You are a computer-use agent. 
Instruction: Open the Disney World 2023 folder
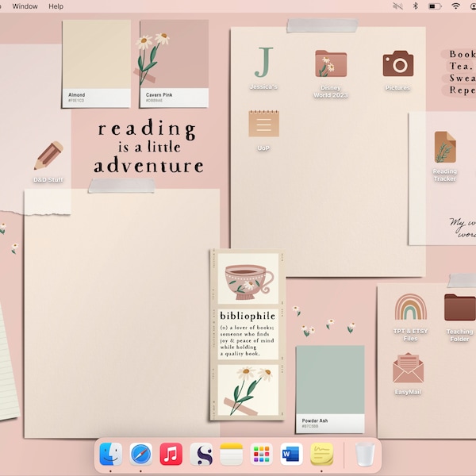point(331,63)
